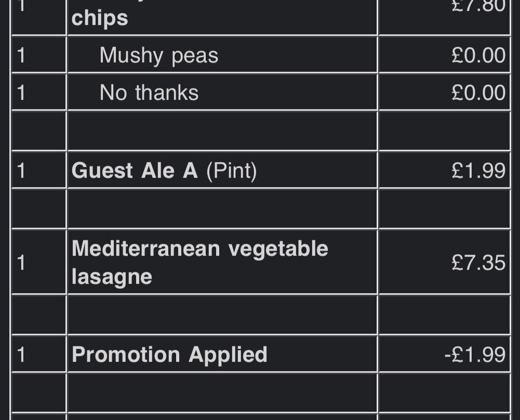Click the "Promotion Applied" line
The width and height of the screenshot is (520, 420).
169,355
